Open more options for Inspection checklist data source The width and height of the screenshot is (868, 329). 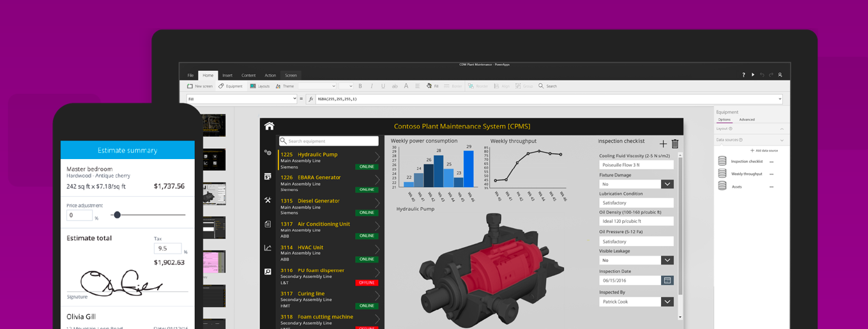tap(772, 162)
